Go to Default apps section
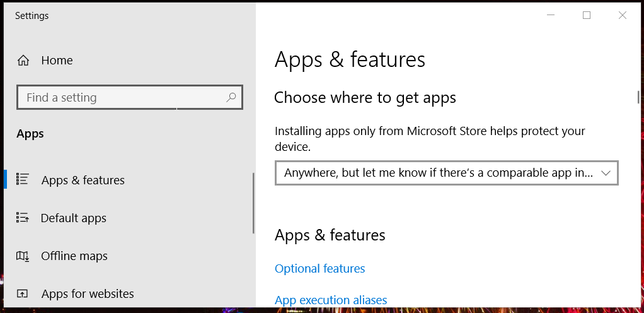Image resolution: width=644 pixels, height=313 pixels. pos(74,218)
